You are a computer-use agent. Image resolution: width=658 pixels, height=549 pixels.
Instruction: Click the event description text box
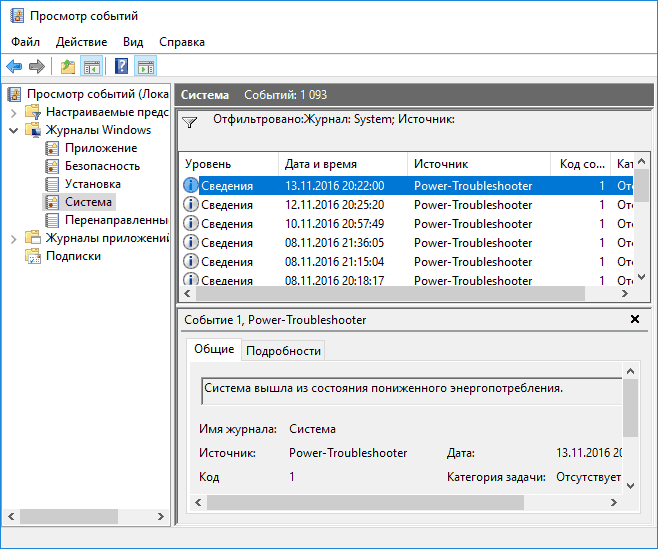412,391
